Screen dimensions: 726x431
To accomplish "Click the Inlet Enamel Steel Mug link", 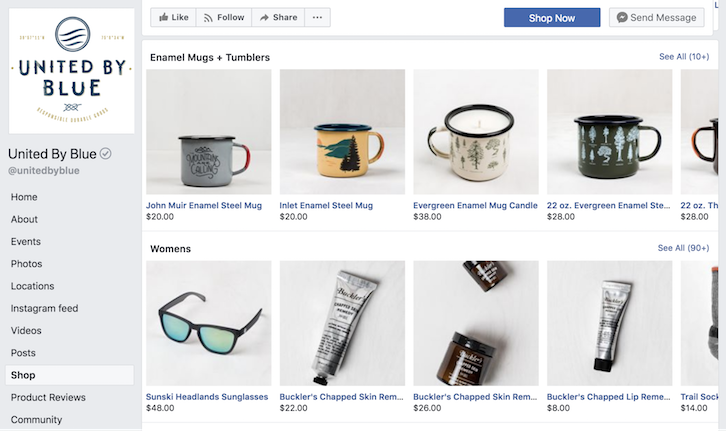I will [x=326, y=205].
